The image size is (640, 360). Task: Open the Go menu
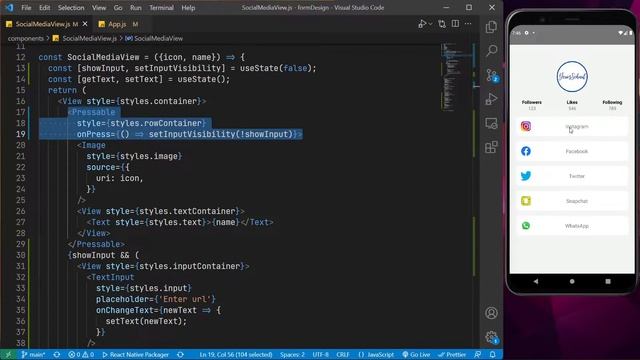(118, 8)
